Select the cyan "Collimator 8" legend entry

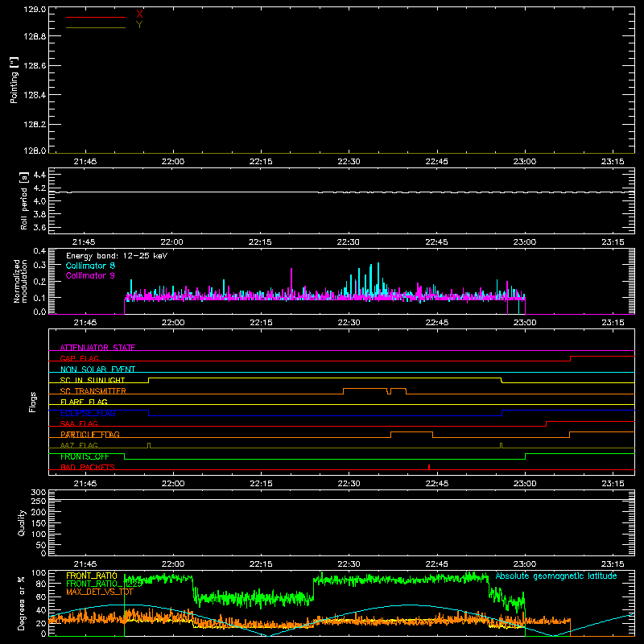point(90,266)
